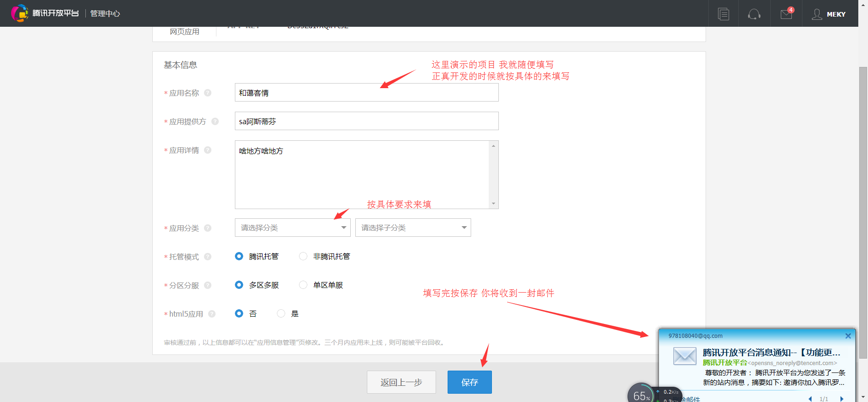Select 是 for html5应用
The image size is (868, 402).
(281, 313)
